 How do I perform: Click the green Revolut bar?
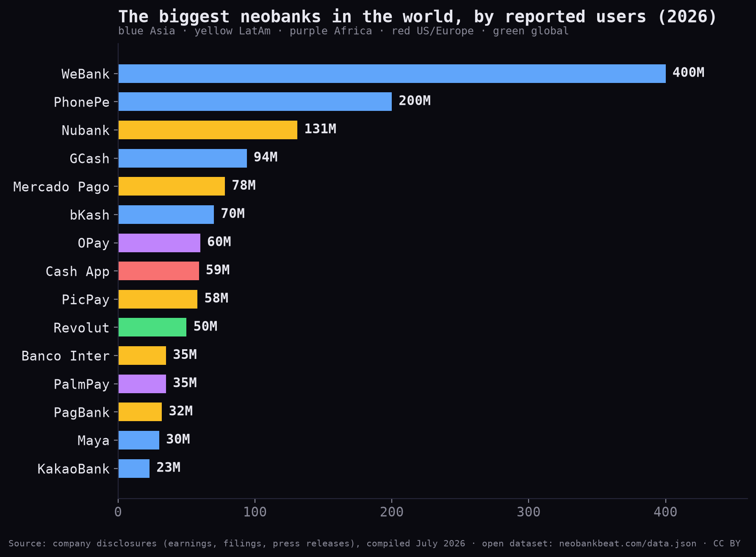(x=152, y=327)
